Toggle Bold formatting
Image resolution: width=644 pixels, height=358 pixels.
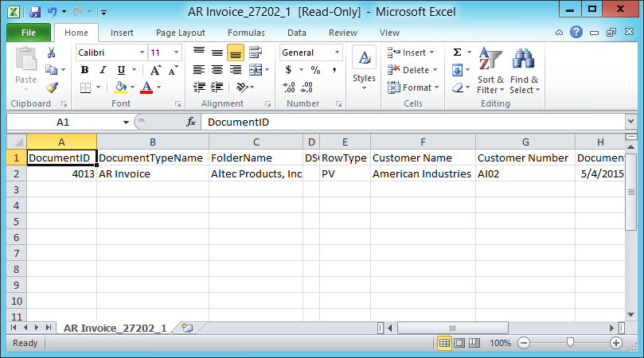pos(84,70)
